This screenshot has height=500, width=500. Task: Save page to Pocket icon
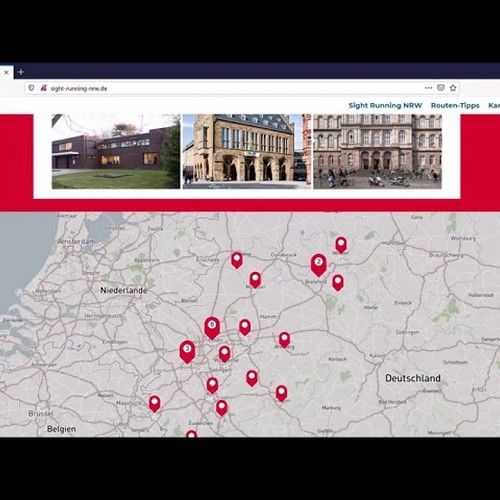pyautogui.click(x=441, y=88)
